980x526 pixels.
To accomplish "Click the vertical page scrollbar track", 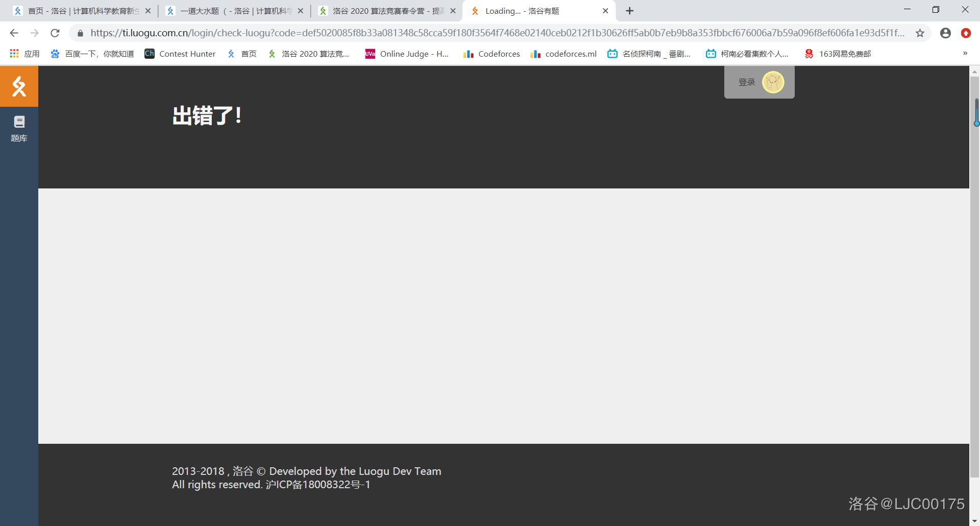I will (x=974, y=306).
